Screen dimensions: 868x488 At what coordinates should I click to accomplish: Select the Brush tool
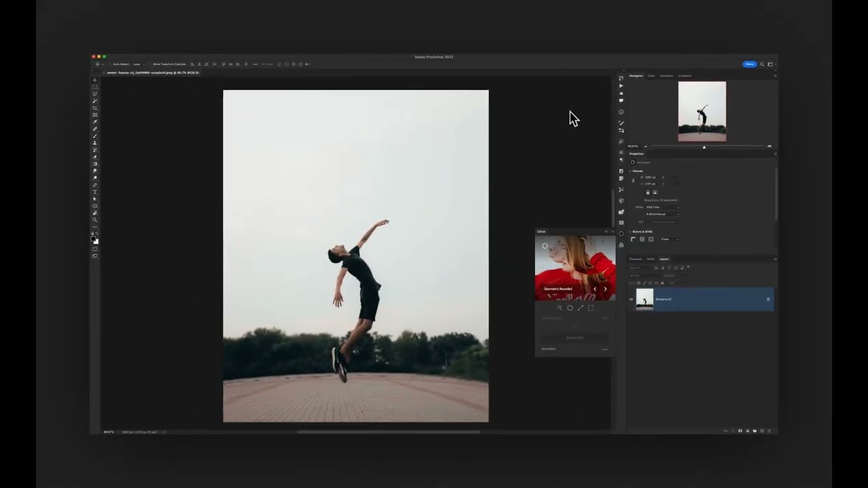94,136
